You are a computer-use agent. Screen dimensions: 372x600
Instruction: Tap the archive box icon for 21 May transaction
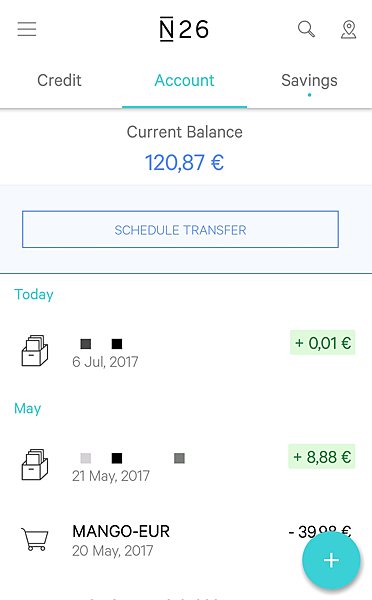34,465
